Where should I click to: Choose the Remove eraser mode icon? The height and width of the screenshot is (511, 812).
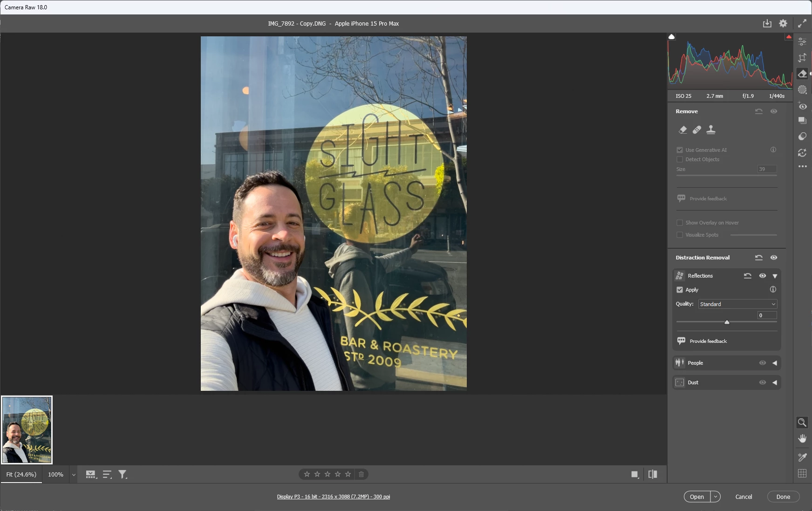tap(682, 130)
